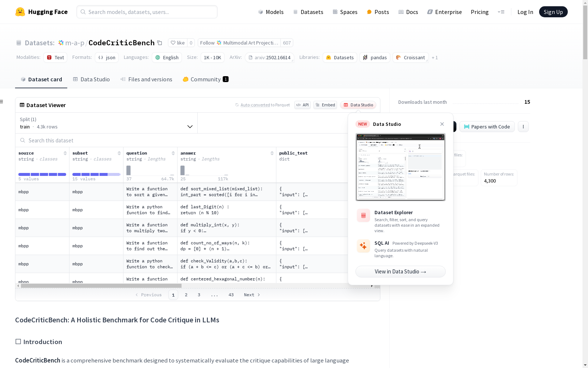Viewport: 588px width, 368px height.
Task: Sort the subset column
Action: click(119, 153)
